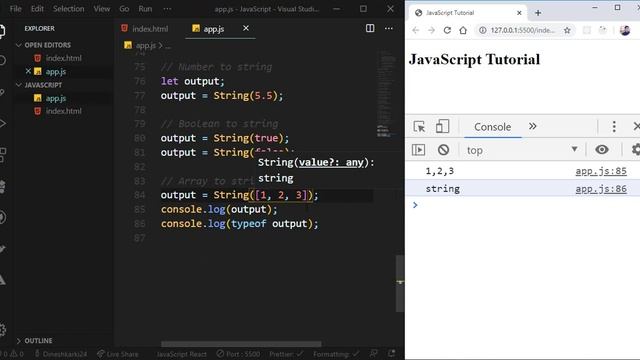Screen dimensions: 640x360
Task: Select app.js under Open Editors
Action: pos(56,71)
